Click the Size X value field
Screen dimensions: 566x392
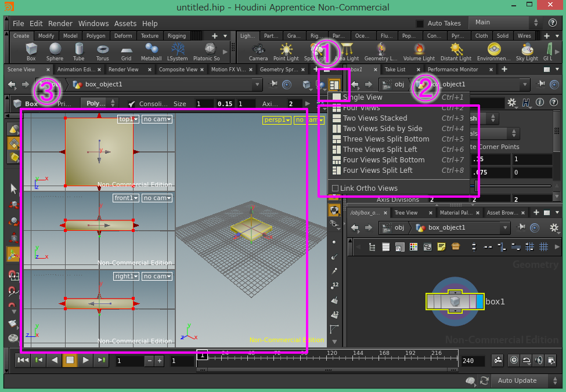point(204,104)
